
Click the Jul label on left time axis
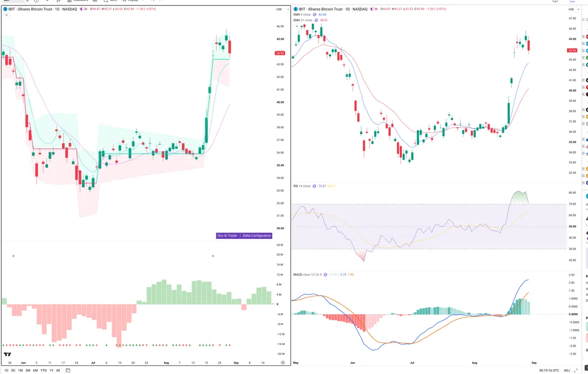pos(93,363)
